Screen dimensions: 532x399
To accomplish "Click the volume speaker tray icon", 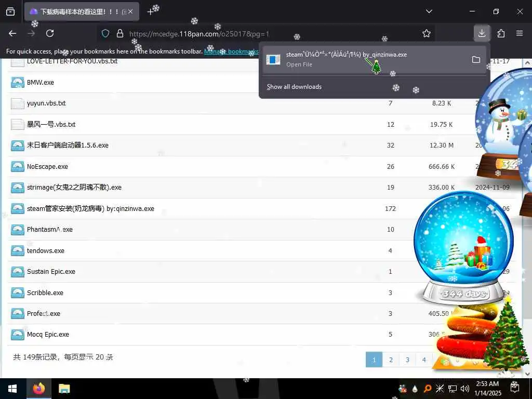I will point(465,389).
